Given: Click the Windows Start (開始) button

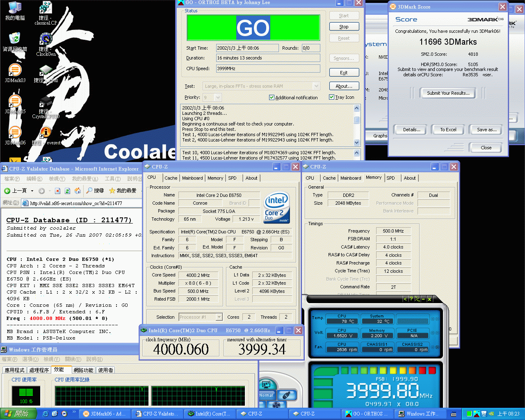Looking at the screenshot, I should point(18,414).
